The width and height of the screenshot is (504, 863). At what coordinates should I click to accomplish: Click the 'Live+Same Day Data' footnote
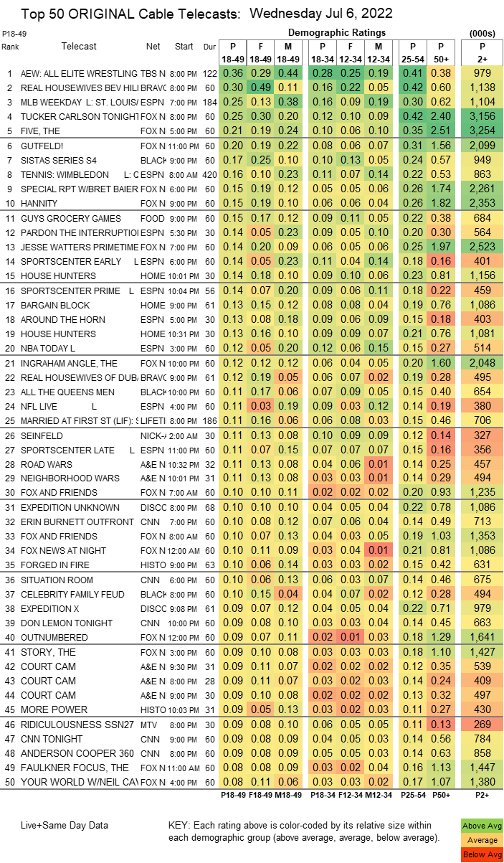coord(63,827)
